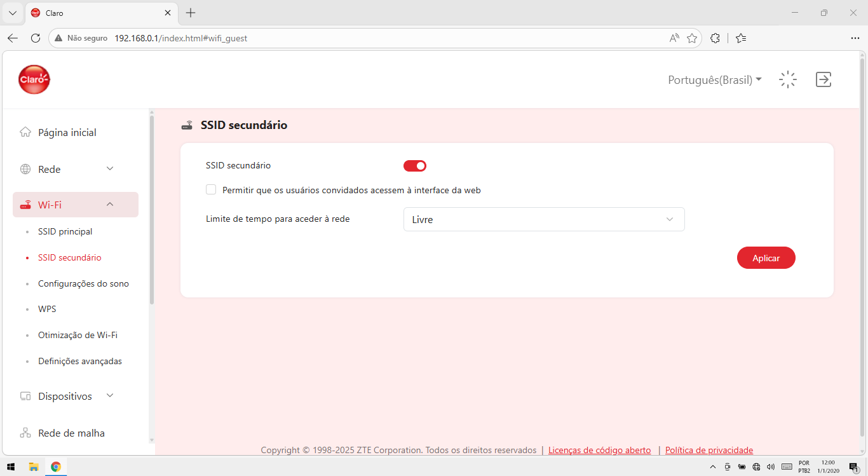Screen dimensions: 868x476
Task: Go to Página inicial
Action: tap(67, 132)
